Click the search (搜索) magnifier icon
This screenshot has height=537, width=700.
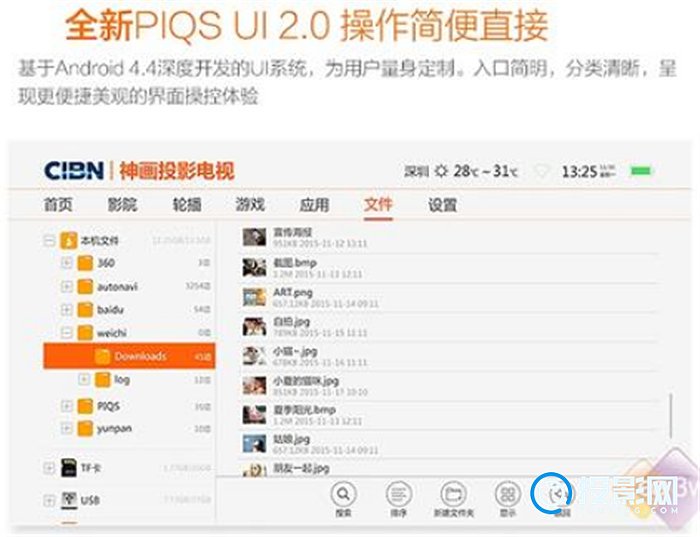tap(344, 494)
